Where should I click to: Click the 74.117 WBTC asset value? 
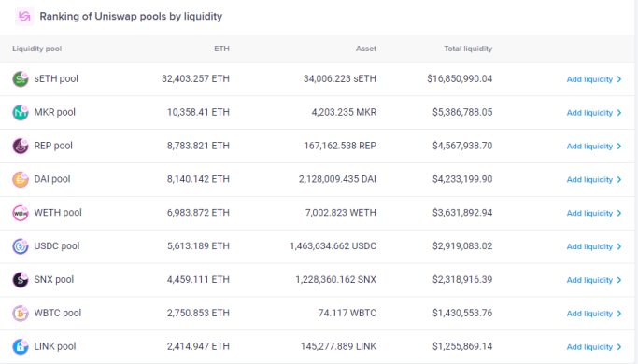[347, 314]
